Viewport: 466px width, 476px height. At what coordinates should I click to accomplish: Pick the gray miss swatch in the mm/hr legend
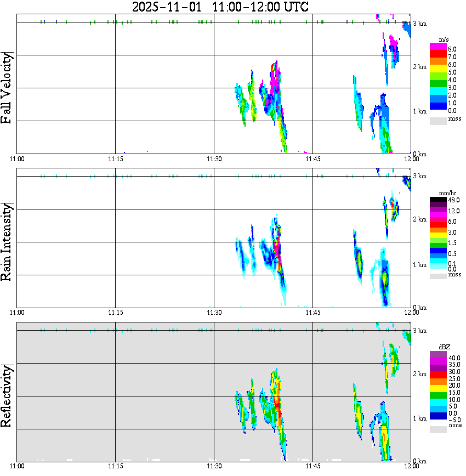(x=438, y=276)
